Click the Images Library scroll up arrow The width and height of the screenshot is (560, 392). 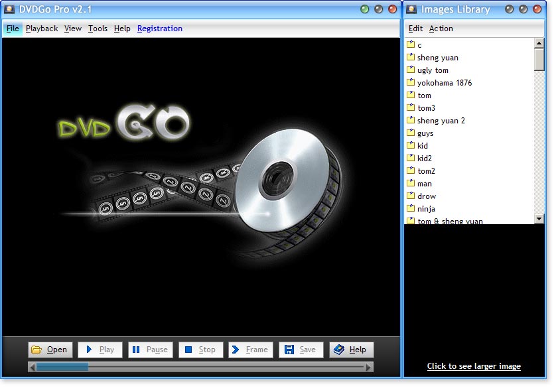pos(539,43)
